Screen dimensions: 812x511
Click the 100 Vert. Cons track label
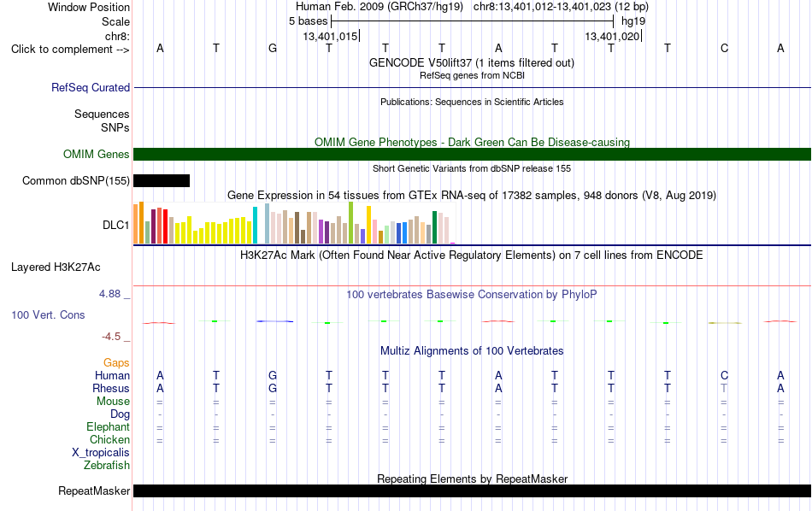click(x=48, y=314)
